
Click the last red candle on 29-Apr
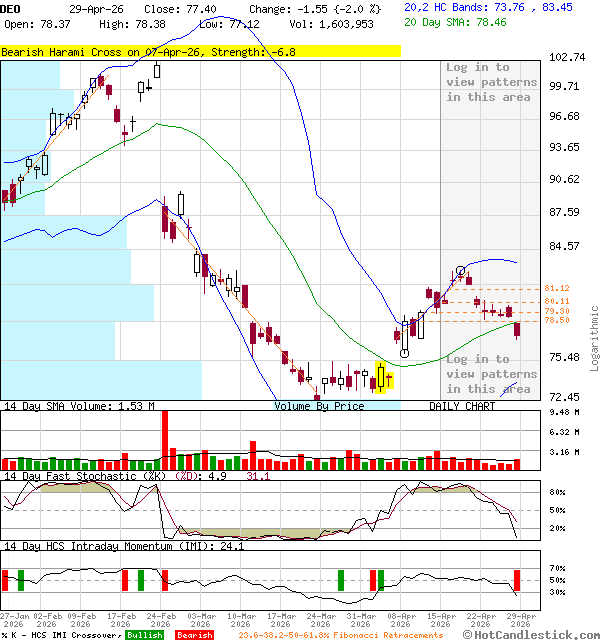point(517,331)
